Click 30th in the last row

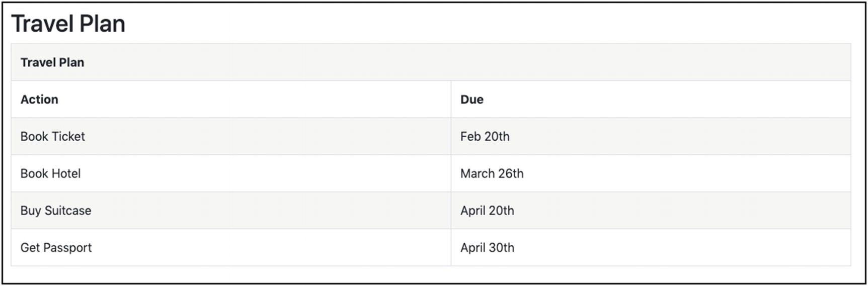(501, 248)
